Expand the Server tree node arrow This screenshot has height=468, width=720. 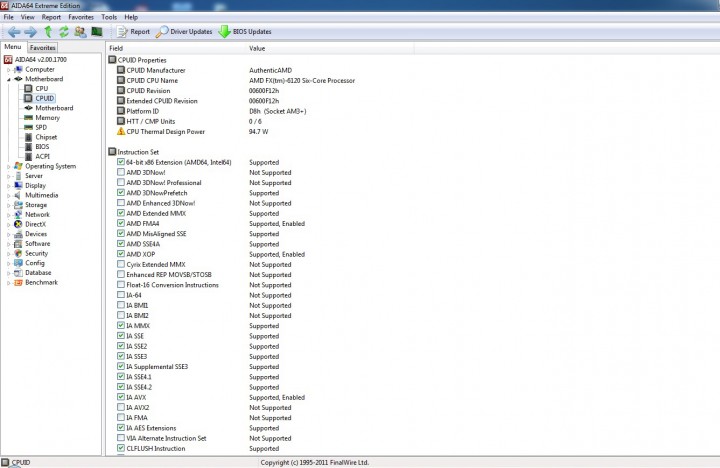pyautogui.click(x=8, y=176)
